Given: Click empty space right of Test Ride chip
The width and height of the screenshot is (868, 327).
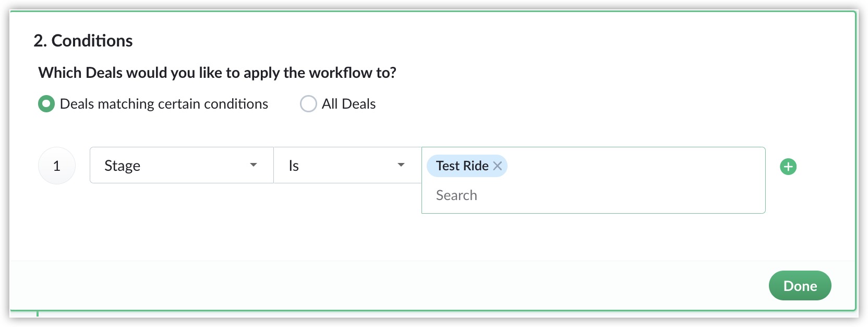Looking at the screenshot, I should tap(626, 166).
